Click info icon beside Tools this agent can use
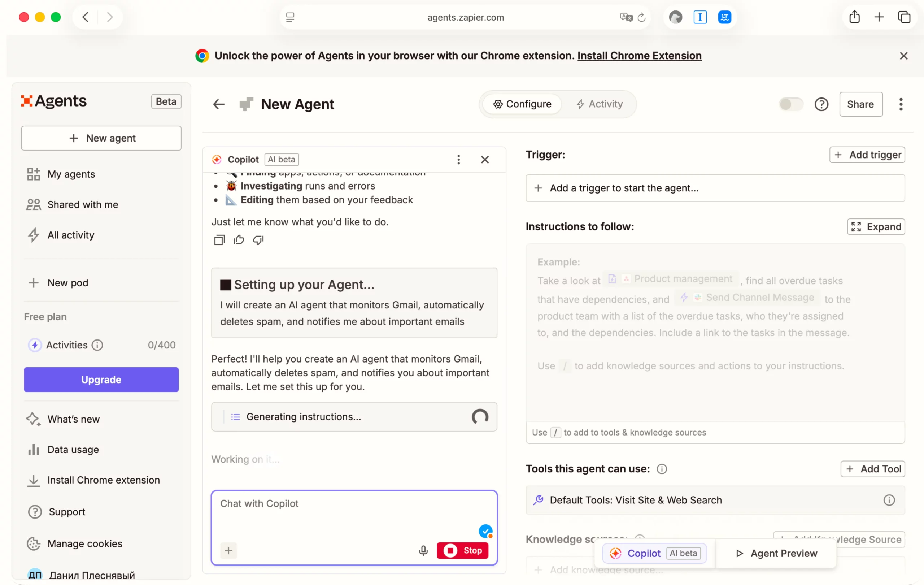 pos(662,469)
